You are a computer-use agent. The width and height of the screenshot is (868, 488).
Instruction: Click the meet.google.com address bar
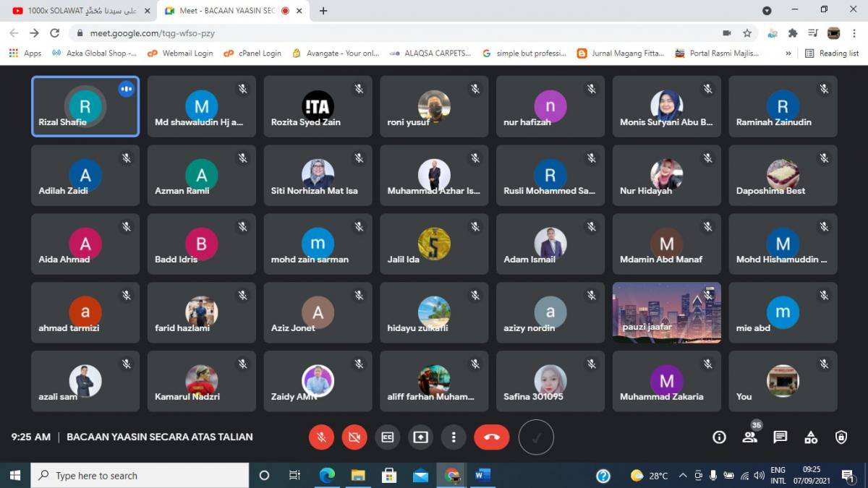(394, 33)
